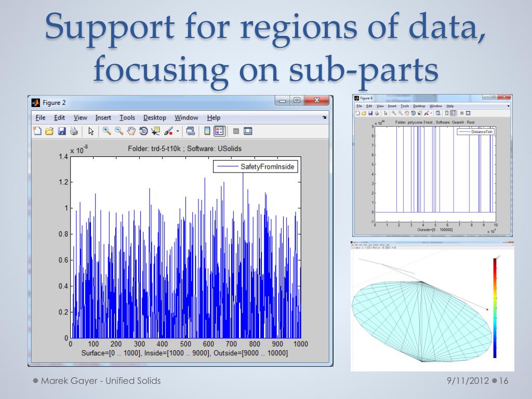Insert Colorbar icon in Figure 6

pyautogui.click(x=447, y=113)
